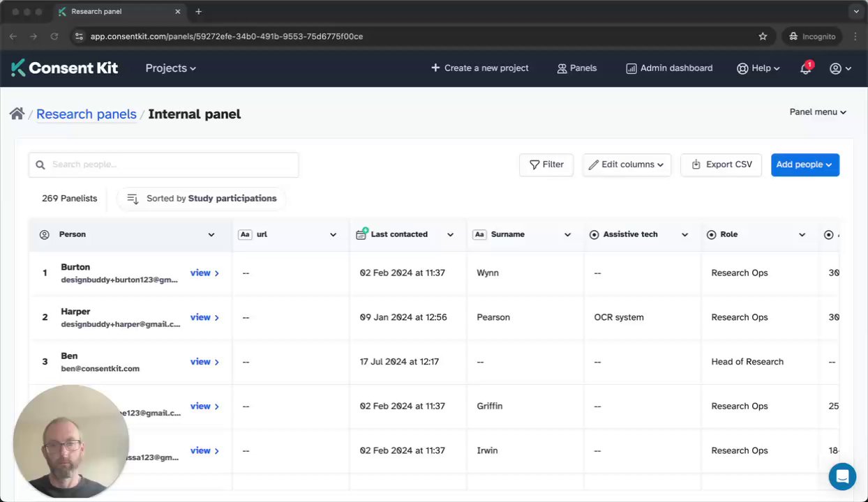This screenshot has width=868, height=502.
Task: Click the Export CSV button
Action: point(721,165)
